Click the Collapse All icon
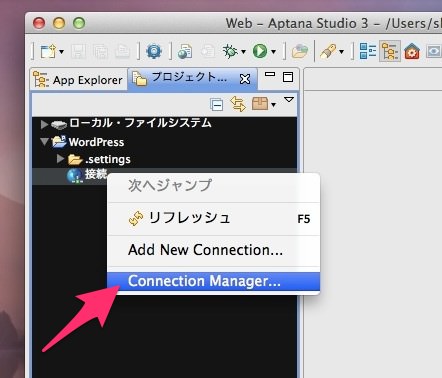442x378 pixels. (x=217, y=105)
